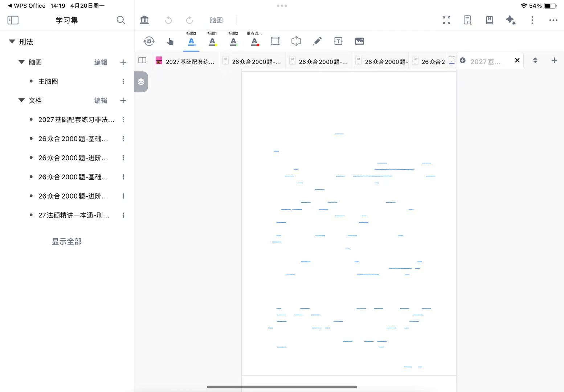Select the pencil drawing tool
The image size is (564, 392).
click(317, 41)
